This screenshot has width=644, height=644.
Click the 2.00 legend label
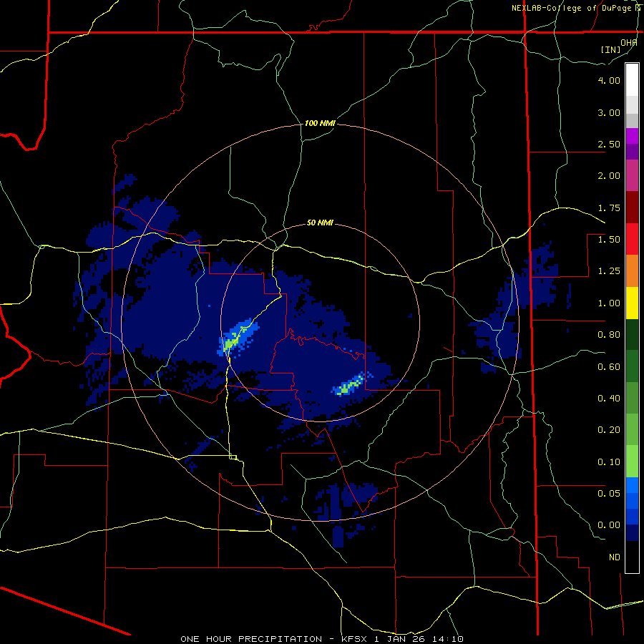pyautogui.click(x=609, y=175)
